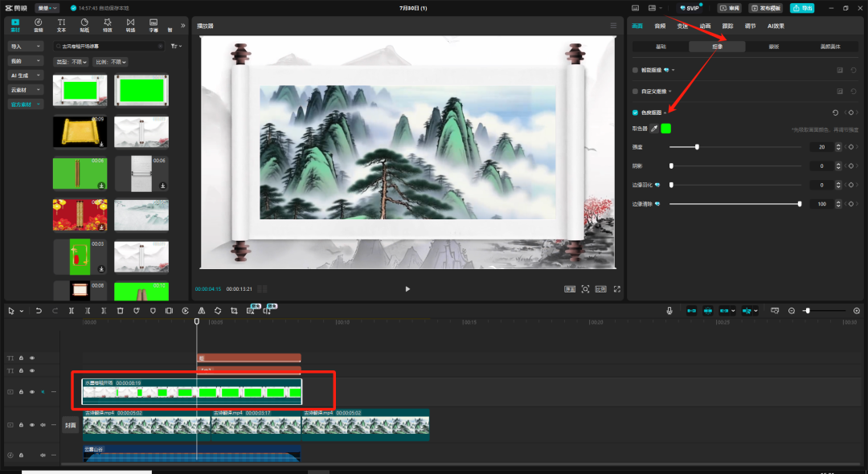
Task: Enable the 智能抠像 smart cutout checkbox
Action: coord(636,70)
